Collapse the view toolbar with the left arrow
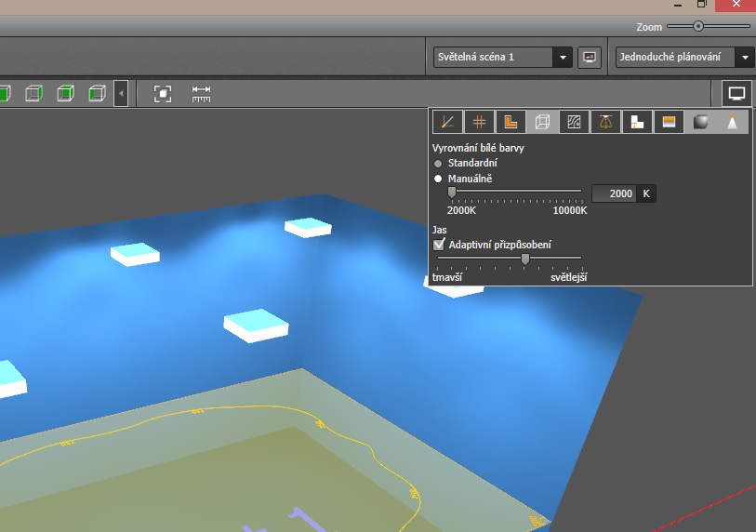The height and width of the screenshot is (532, 756). (x=121, y=93)
